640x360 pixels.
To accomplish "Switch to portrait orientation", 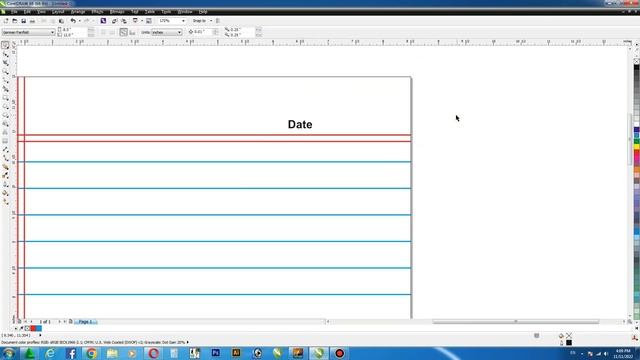I will 103,33.
